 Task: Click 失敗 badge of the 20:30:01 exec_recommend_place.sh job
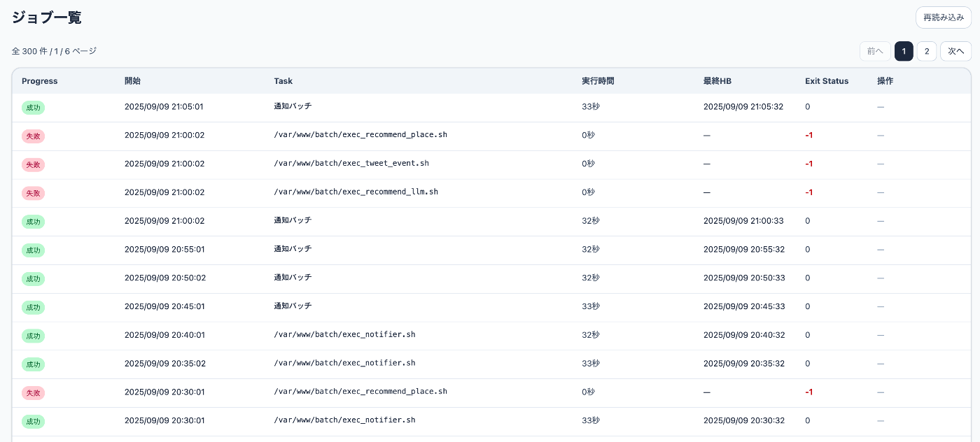33,393
